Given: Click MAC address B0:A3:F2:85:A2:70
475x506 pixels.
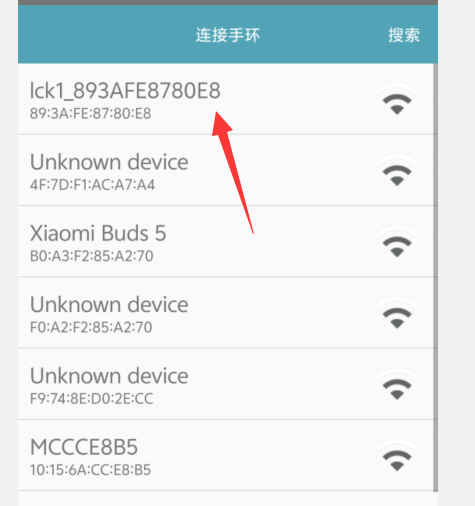Looking at the screenshot, I should click(92, 256).
